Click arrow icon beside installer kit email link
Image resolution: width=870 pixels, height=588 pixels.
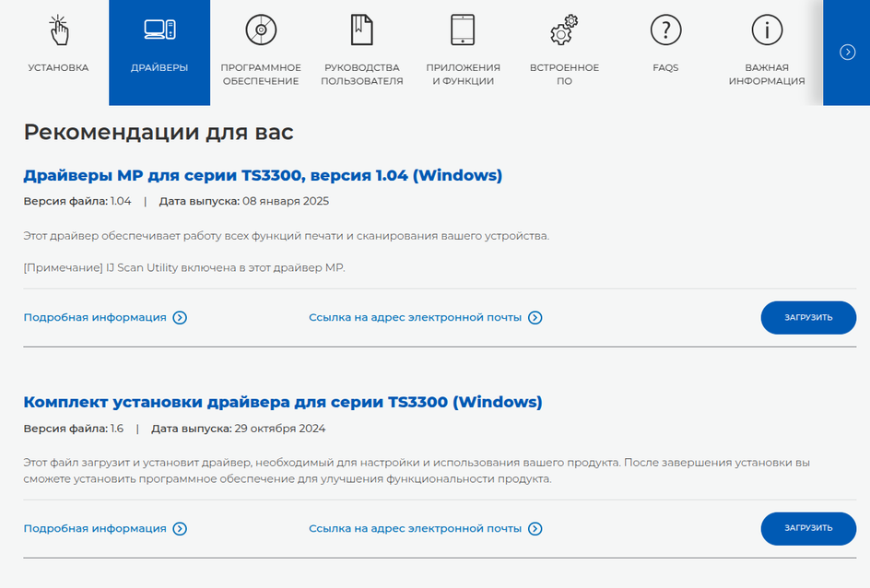coord(535,529)
